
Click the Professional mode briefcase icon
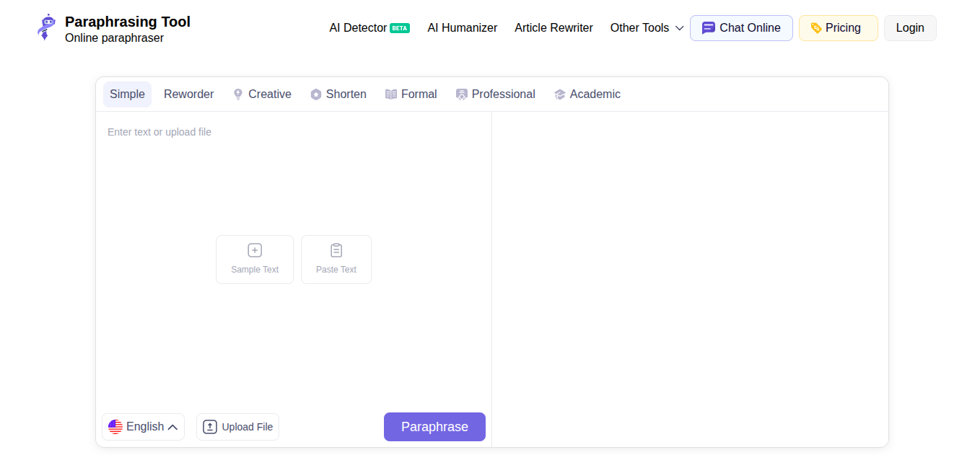coord(461,94)
